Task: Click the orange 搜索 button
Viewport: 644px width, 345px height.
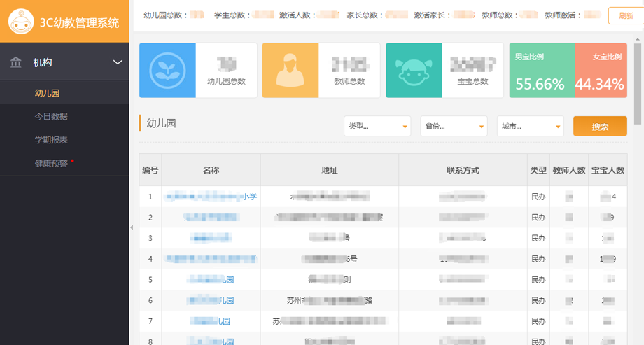Action: click(600, 127)
